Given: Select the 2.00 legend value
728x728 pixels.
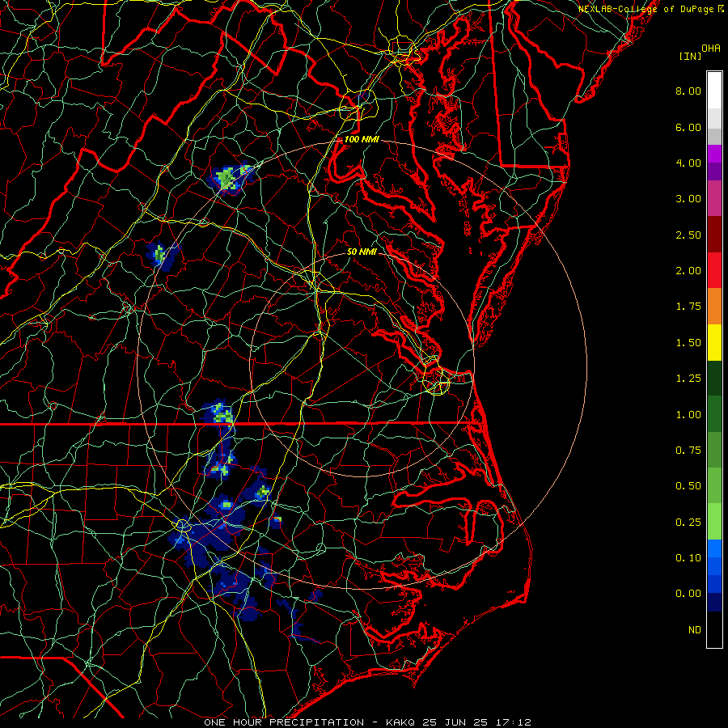Looking at the screenshot, I should click(688, 271).
